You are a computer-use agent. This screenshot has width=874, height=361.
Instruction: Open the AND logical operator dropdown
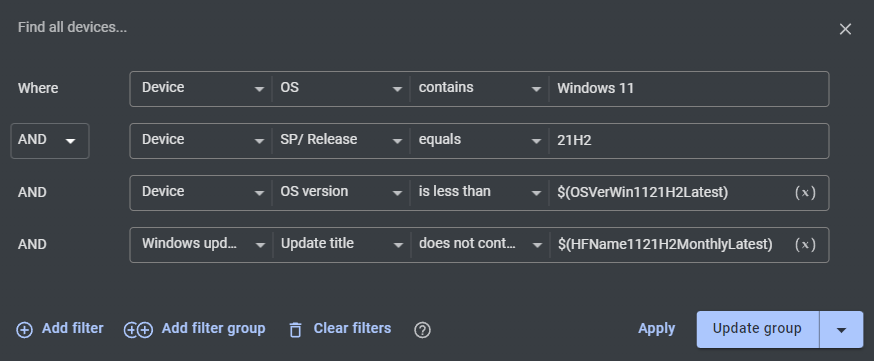50,141
